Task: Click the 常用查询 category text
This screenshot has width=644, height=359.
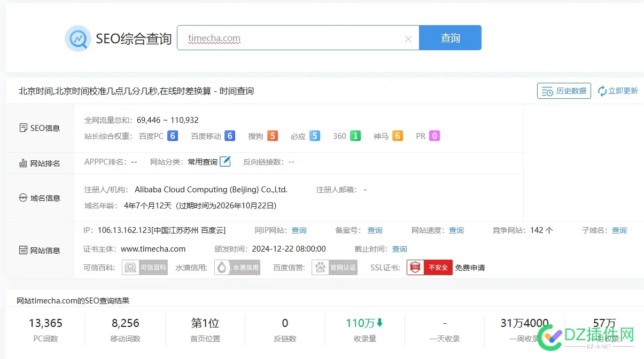Action: (203, 162)
